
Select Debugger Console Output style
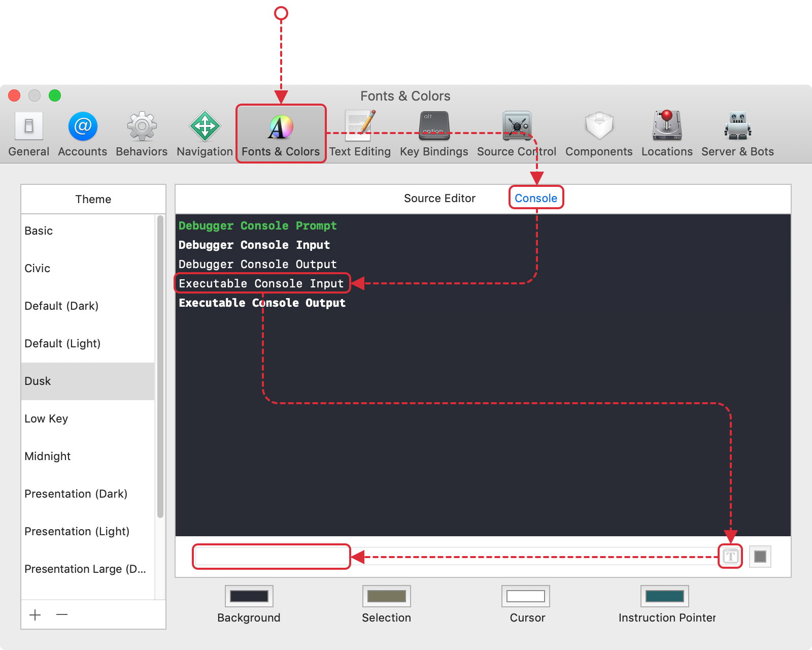coord(257,264)
